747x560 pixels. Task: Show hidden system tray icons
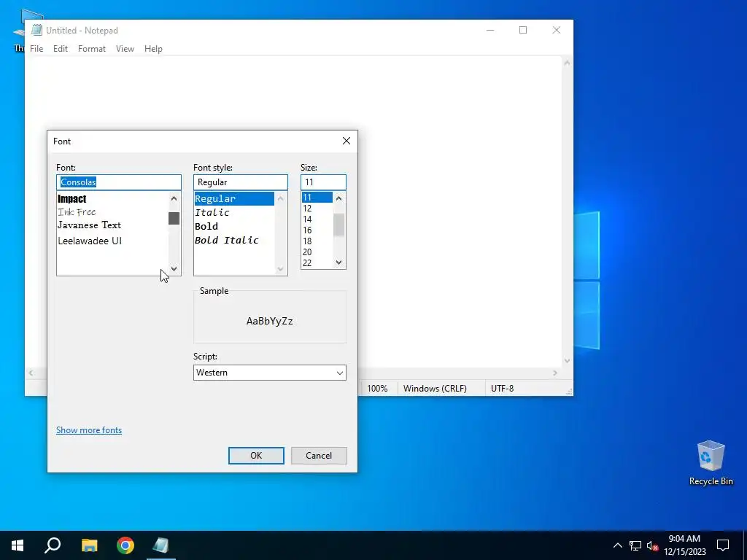(617, 545)
